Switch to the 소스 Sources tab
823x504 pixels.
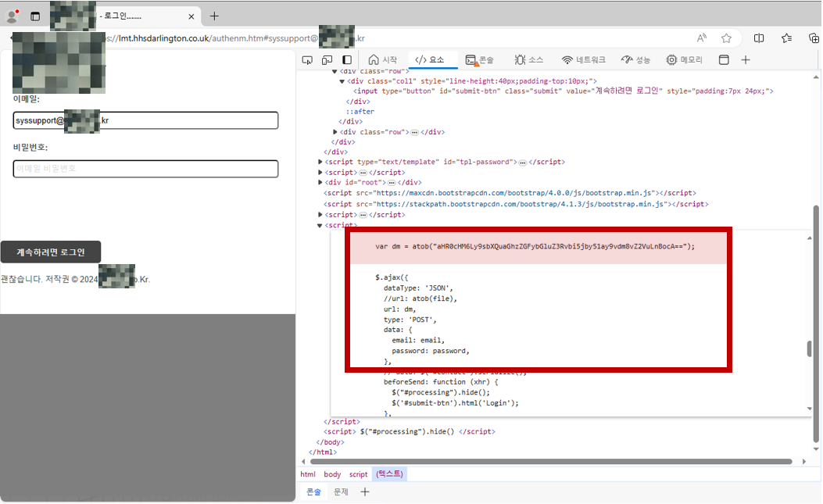529,60
